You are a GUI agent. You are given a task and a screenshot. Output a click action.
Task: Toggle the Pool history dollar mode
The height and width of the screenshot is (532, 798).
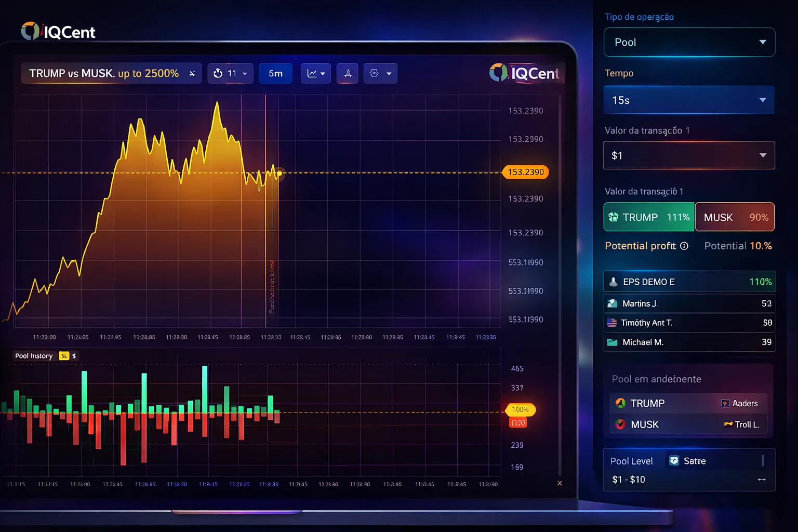point(74,356)
